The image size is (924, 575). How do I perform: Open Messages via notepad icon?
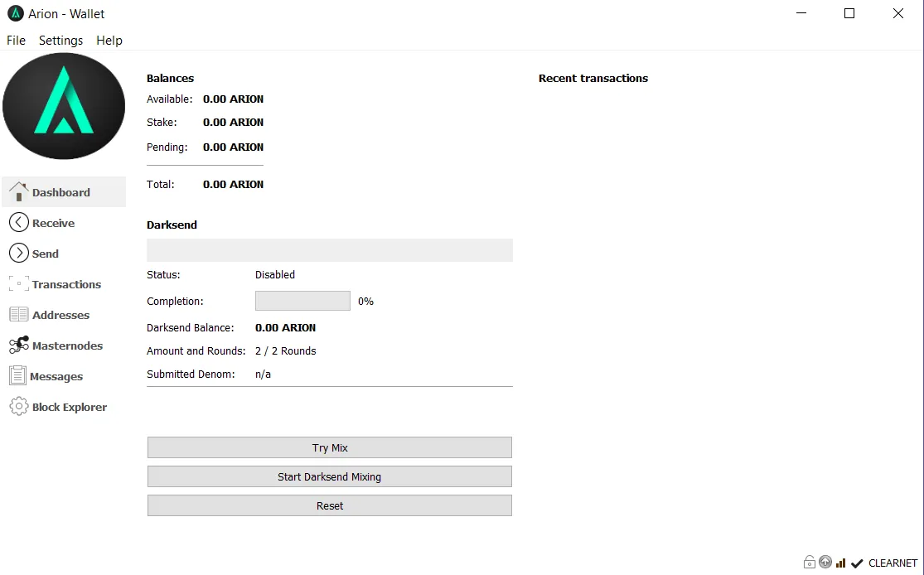pos(17,376)
